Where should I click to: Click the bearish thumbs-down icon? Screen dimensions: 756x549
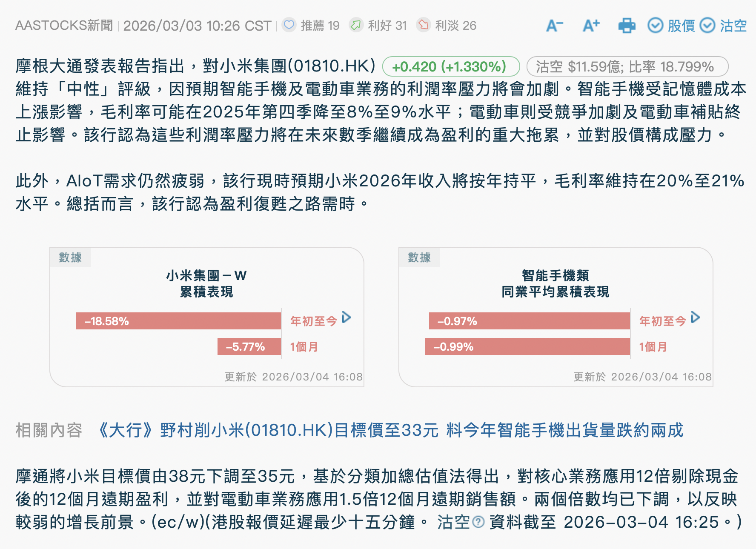423,25
